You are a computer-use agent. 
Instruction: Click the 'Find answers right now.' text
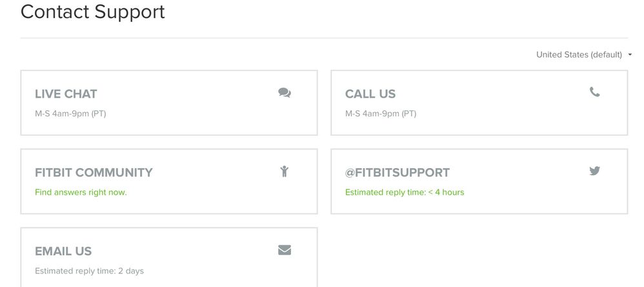coord(81,192)
